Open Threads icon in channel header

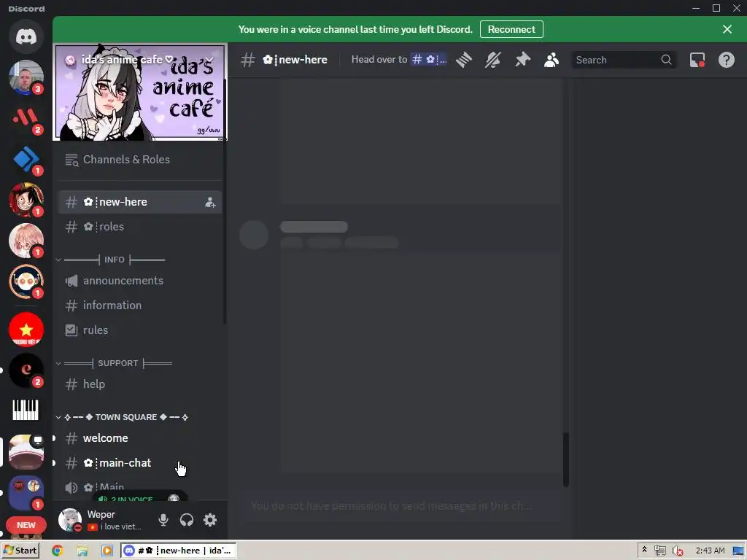[463, 60]
